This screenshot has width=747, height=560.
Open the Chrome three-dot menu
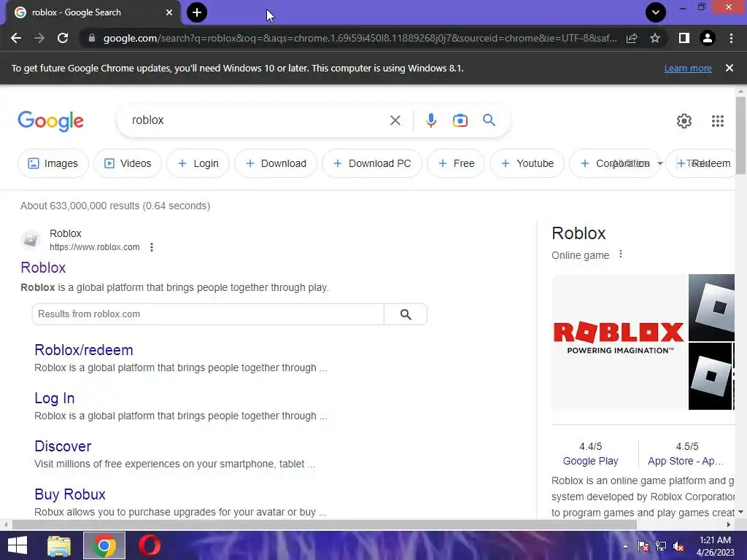pos(731,38)
